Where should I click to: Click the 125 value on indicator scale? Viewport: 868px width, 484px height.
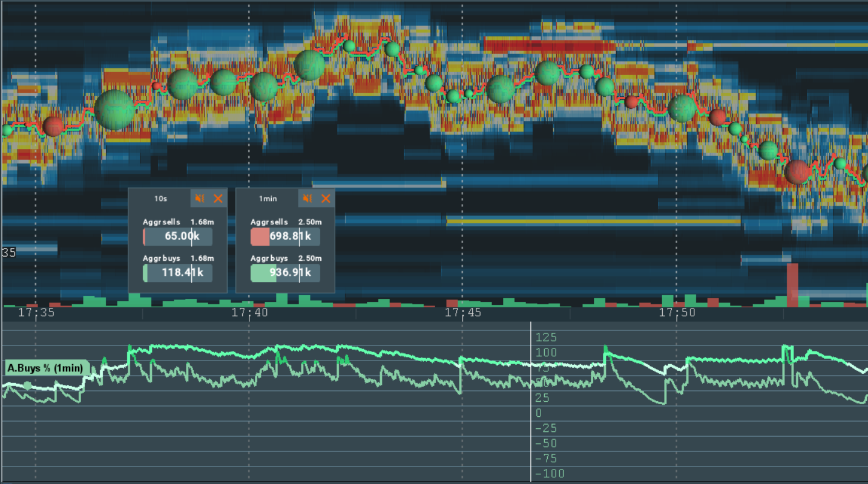coord(547,338)
